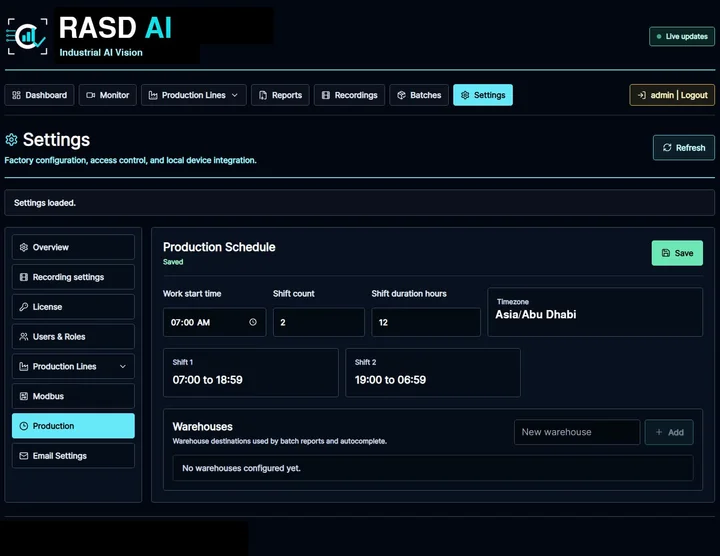Click 'No warehouses configured yet.' text

coord(241,468)
